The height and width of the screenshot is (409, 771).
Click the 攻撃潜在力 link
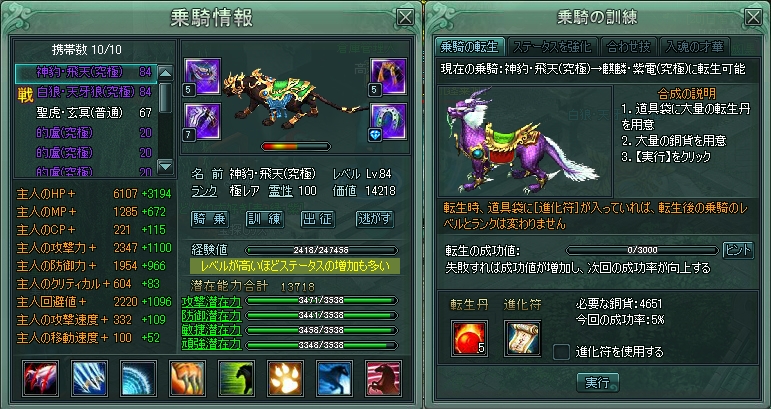pyautogui.click(x=211, y=301)
